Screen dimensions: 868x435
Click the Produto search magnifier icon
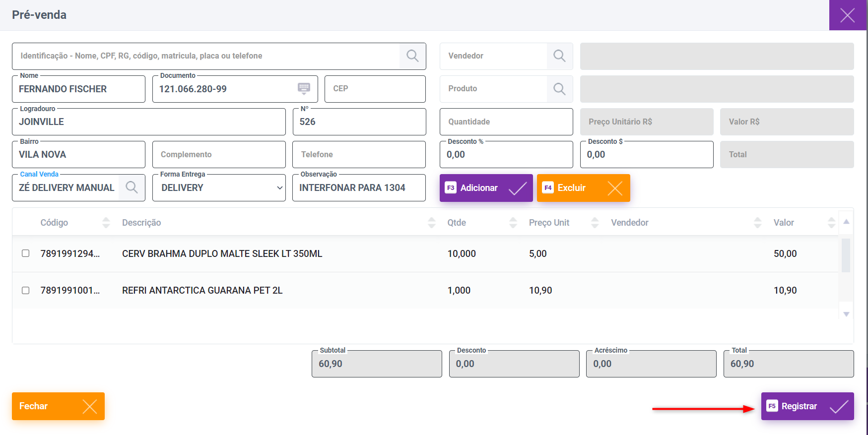[559, 89]
